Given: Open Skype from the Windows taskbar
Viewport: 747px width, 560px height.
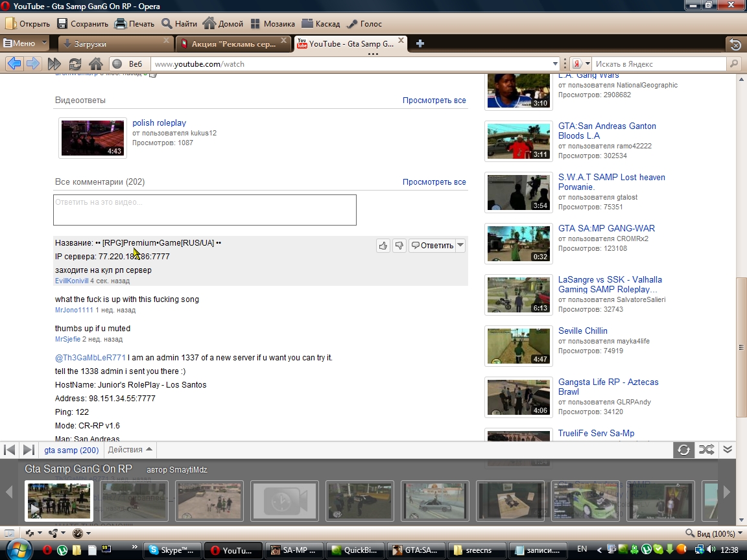Looking at the screenshot, I should [172, 550].
